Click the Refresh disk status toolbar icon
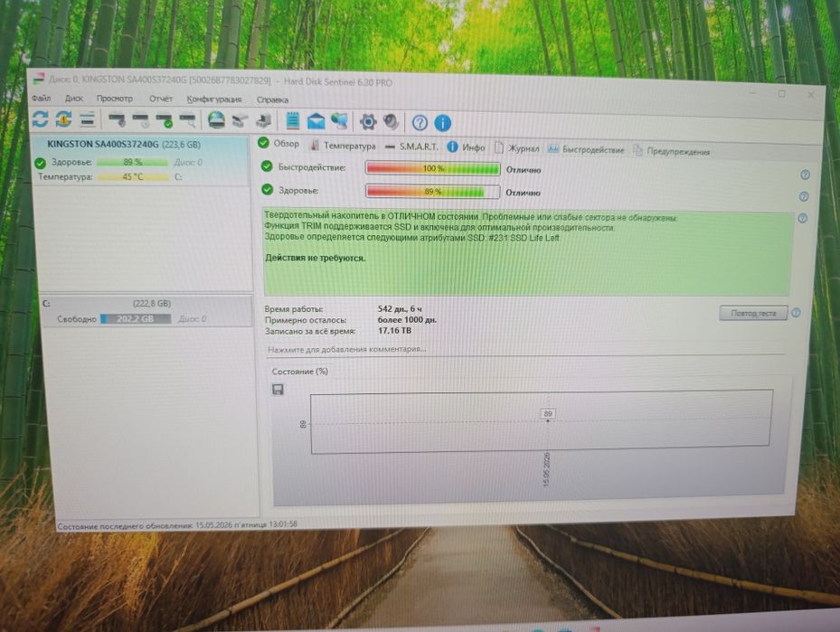The width and height of the screenshot is (840, 632). [x=40, y=118]
